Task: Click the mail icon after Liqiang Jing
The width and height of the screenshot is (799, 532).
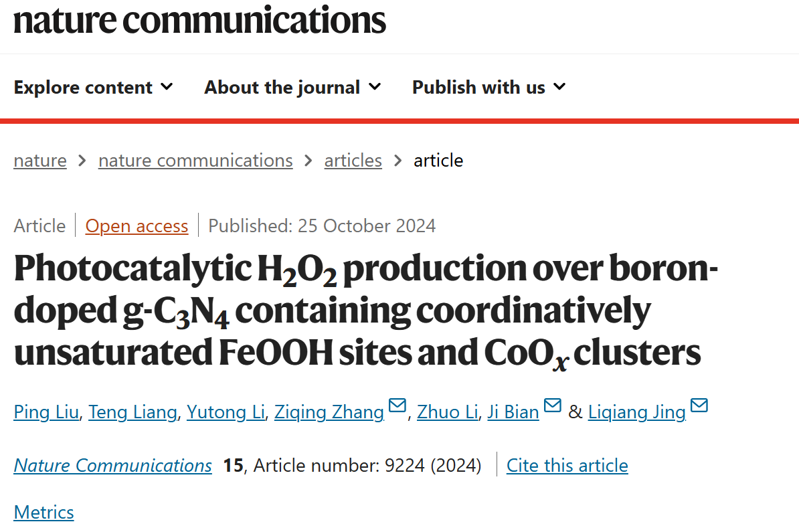Action: 699,406
